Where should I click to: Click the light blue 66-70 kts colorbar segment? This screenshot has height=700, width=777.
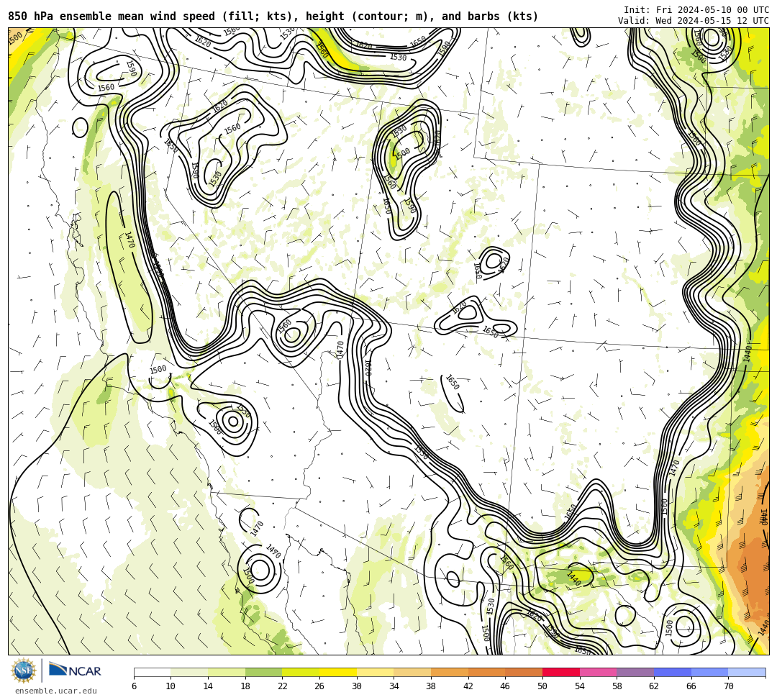(709, 673)
